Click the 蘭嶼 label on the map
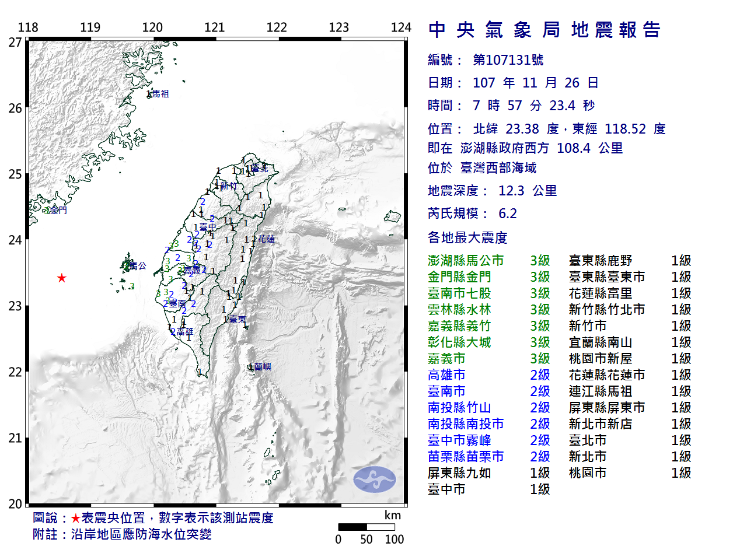Screen dimensions: 747x560 (263, 367)
